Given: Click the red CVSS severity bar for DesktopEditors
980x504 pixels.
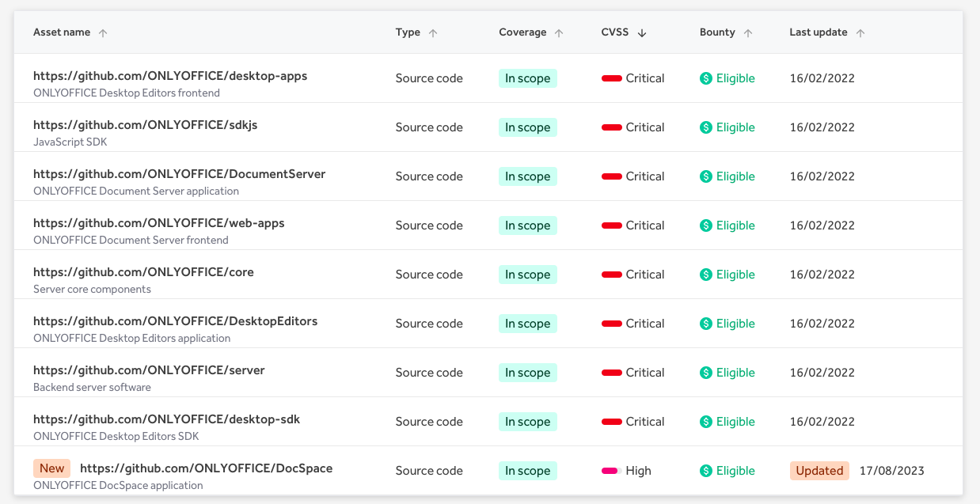Looking at the screenshot, I should tap(612, 324).
